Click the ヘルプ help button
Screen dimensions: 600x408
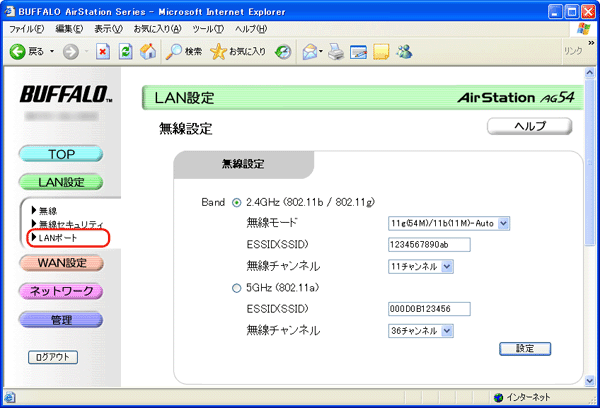coord(529,126)
